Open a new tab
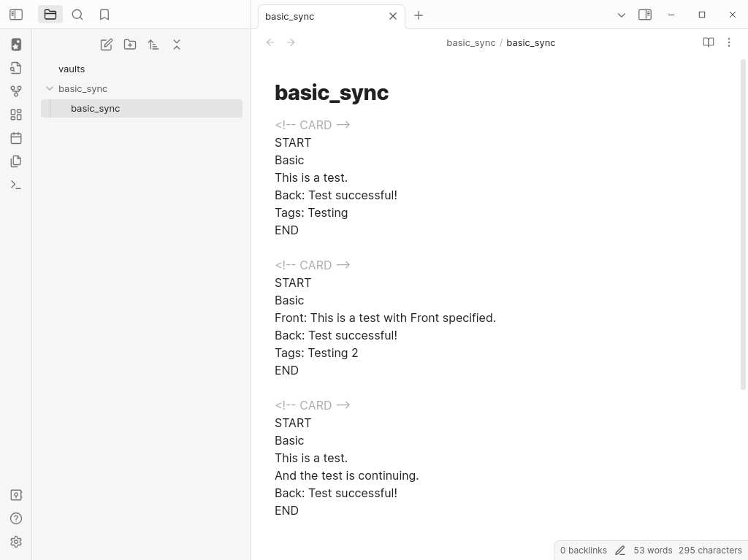 419,15
